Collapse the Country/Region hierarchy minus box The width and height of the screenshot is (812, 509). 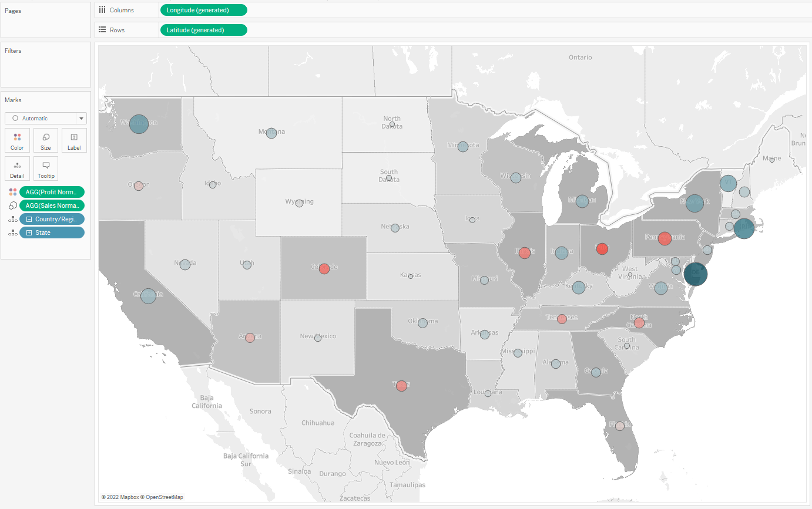coord(28,219)
